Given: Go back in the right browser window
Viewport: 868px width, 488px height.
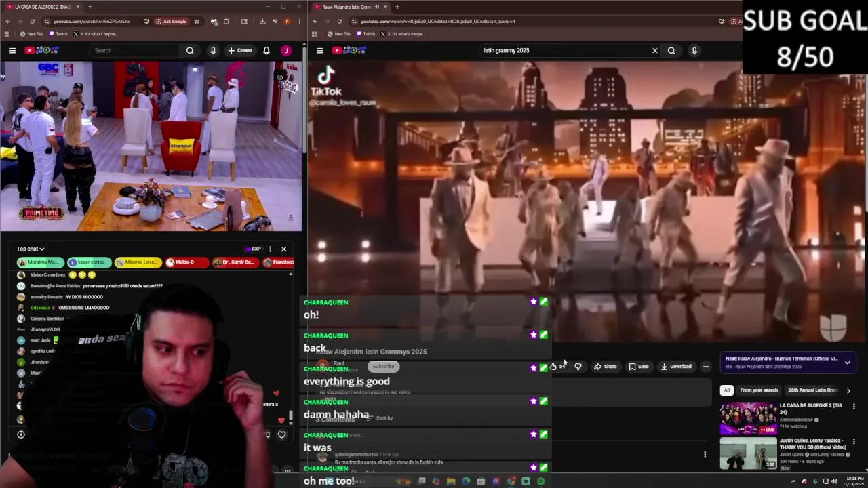Looking at the screenshot, I should pyautogui.click(x=315, y=21).
